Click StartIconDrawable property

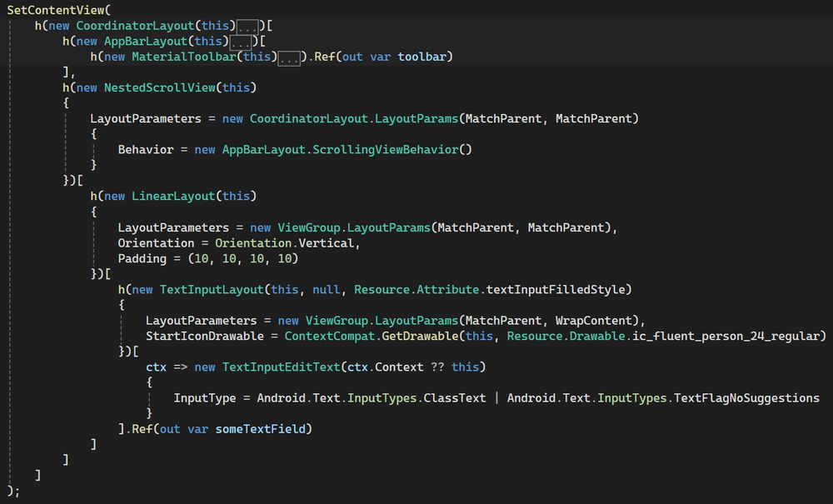[205, 337]
